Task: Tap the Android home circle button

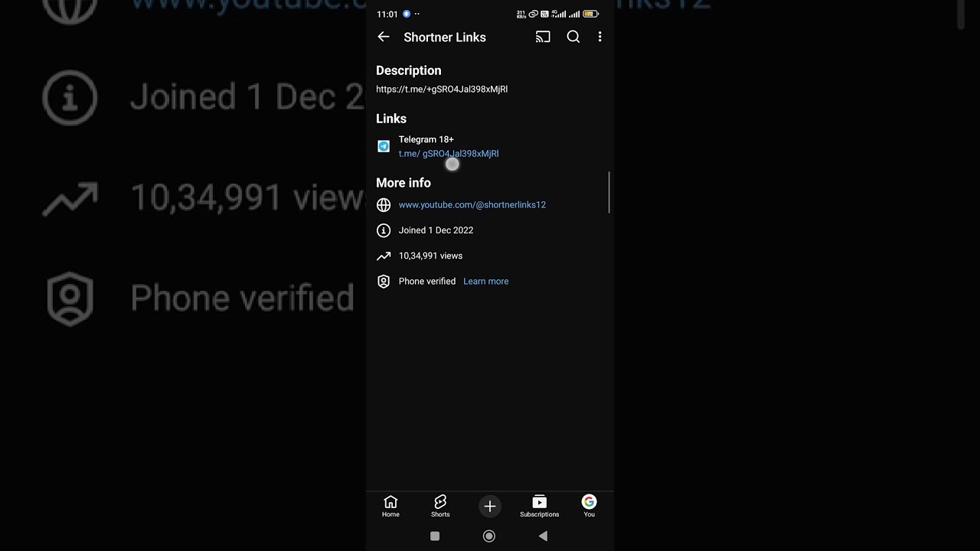Action: pos(489,536)
